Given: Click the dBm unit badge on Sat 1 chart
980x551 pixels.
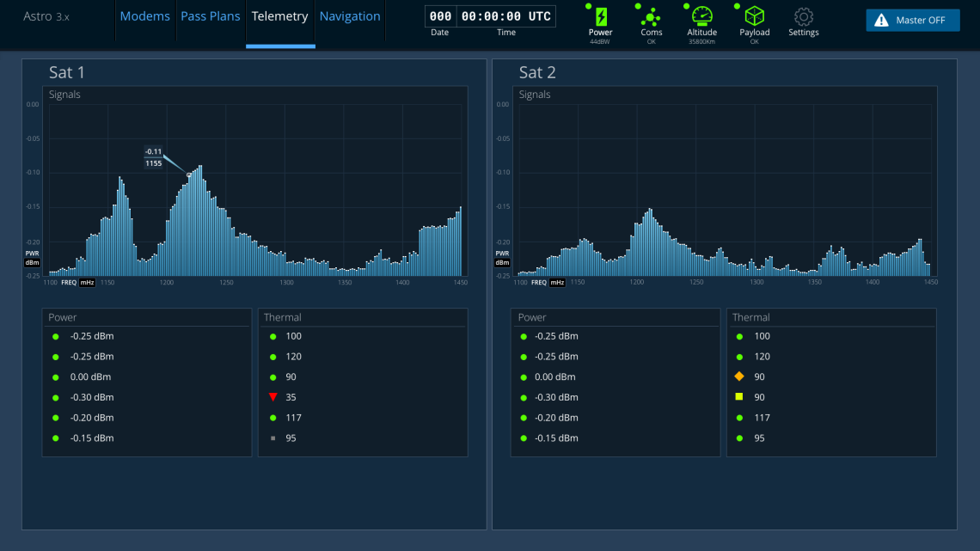Looking at the screenshot, I should pyautogui.click(x=32, y=263).
